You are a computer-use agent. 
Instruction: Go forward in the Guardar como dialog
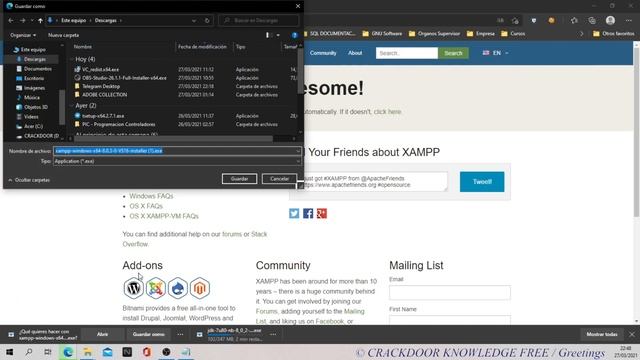(x=22, y=20)
